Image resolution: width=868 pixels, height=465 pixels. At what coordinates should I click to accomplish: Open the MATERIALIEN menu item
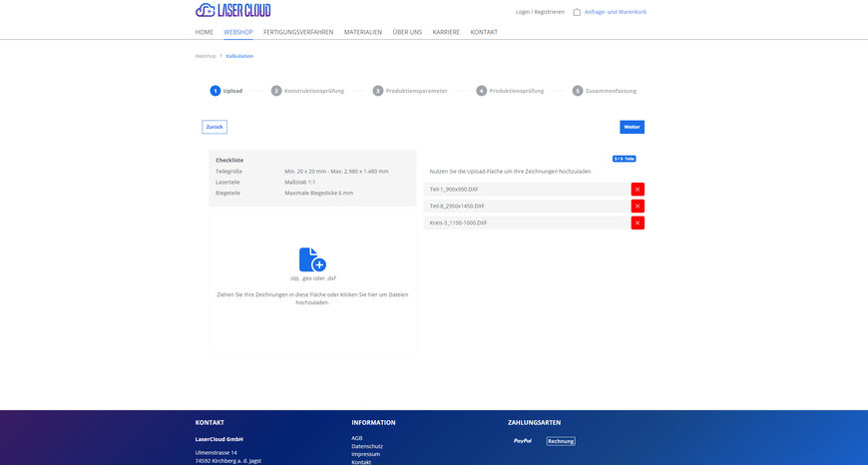[x=363, y=32]
